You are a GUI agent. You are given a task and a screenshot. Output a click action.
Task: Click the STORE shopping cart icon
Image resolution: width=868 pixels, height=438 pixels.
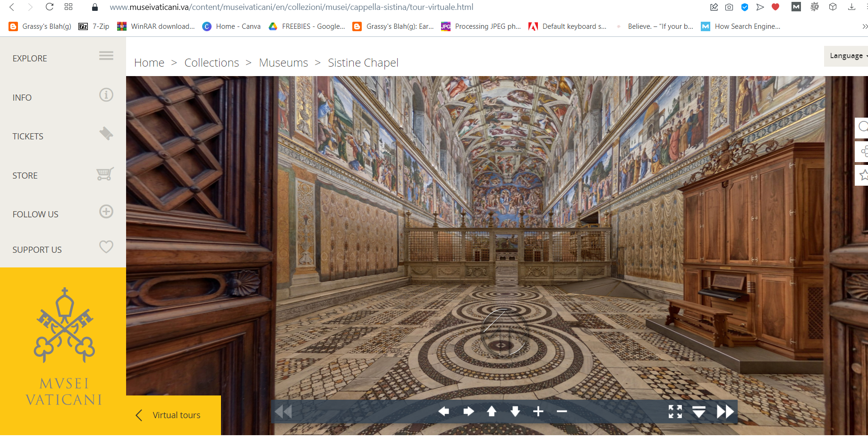[x=105, y=174]
